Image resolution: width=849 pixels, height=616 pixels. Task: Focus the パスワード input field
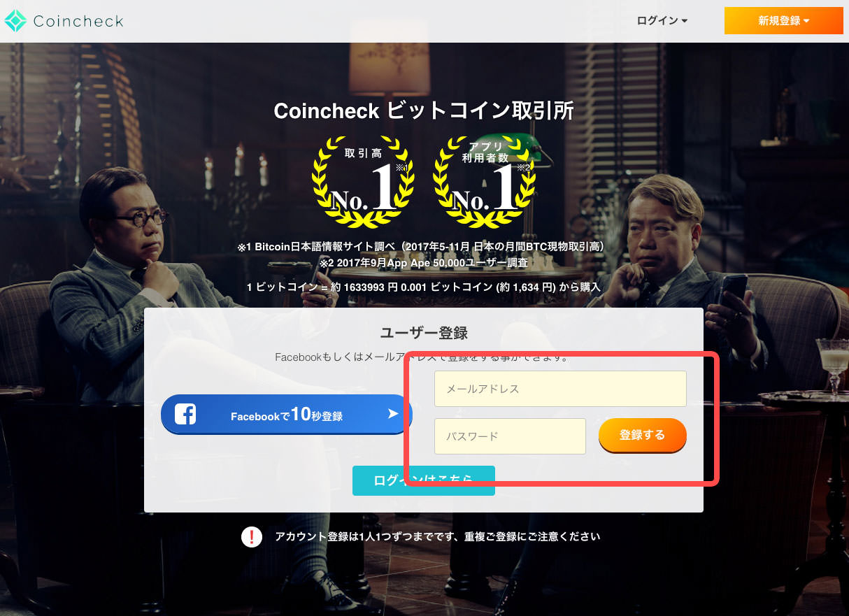coord(510,436)
